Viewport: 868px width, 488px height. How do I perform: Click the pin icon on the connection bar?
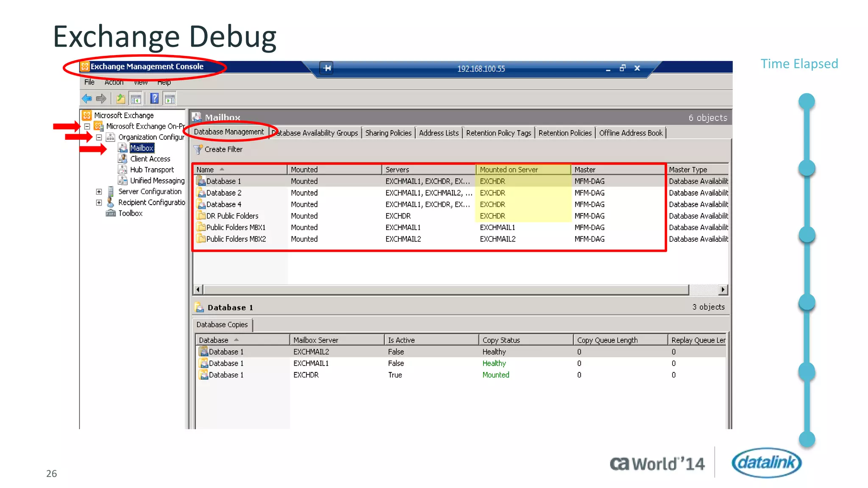(327, 68)
